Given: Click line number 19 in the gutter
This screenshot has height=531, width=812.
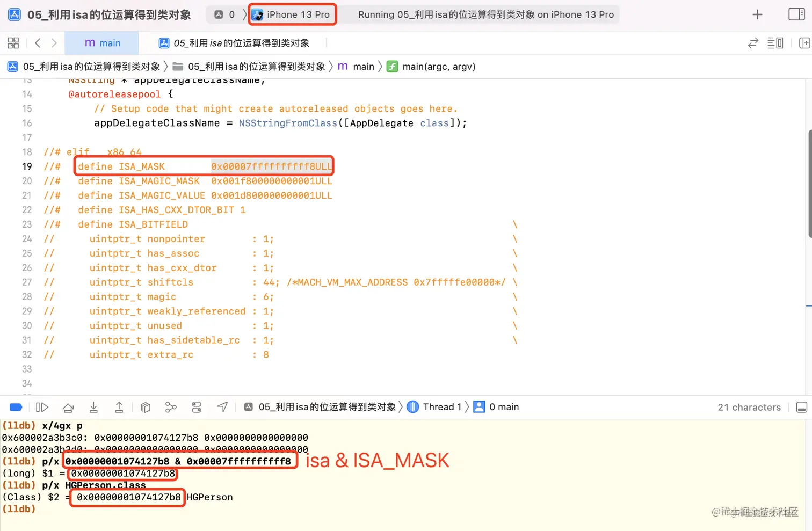Looking at the screenshot, I should (x=27, y=166).
